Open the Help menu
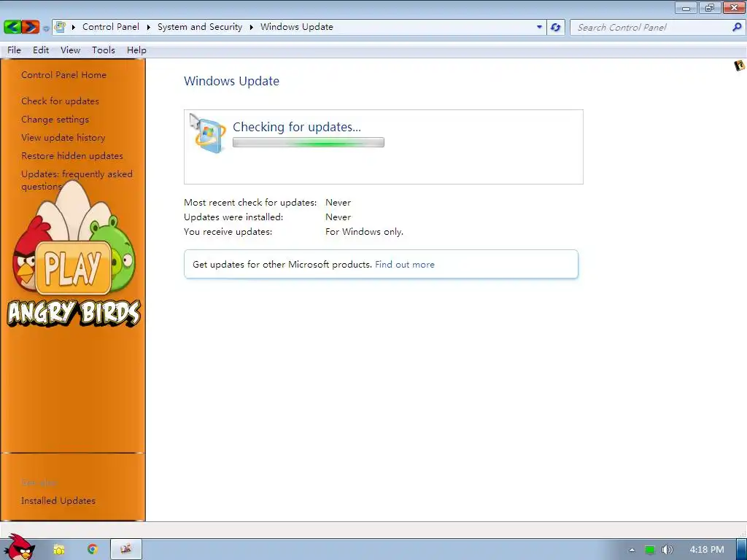The image size is (747, 560). (x=136, y=50)
